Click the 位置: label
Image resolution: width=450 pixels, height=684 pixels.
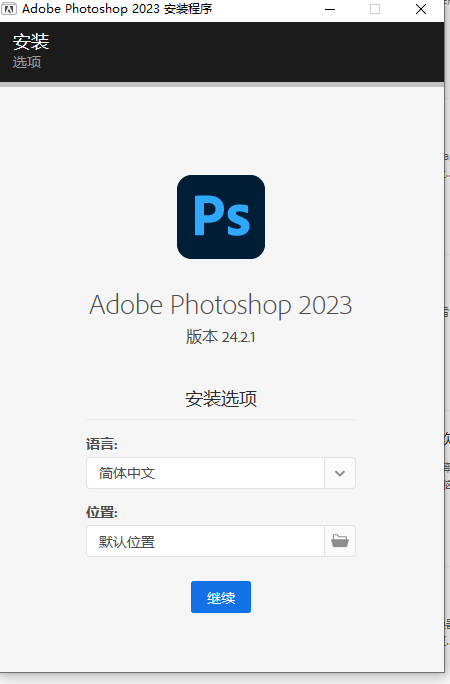[102, 512]
